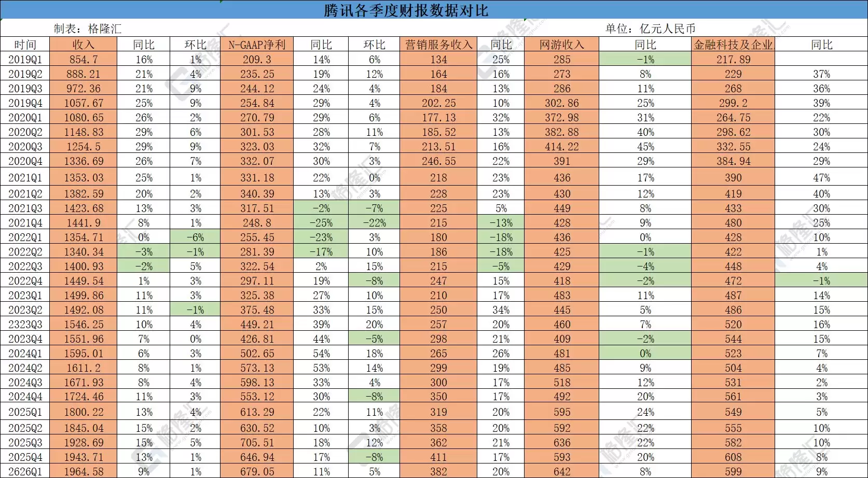Select the green "-25%" cell
The height and width of the screenshot is (478, 868).
(321, 223)
